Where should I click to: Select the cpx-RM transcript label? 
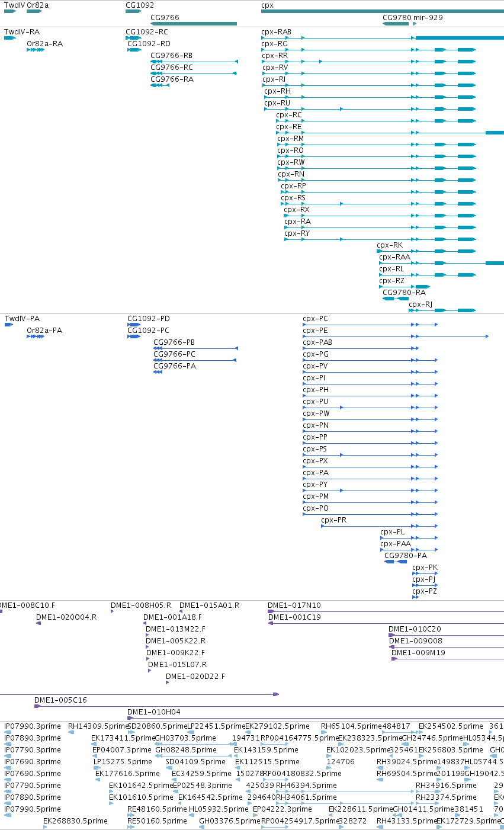coord(291,139)
